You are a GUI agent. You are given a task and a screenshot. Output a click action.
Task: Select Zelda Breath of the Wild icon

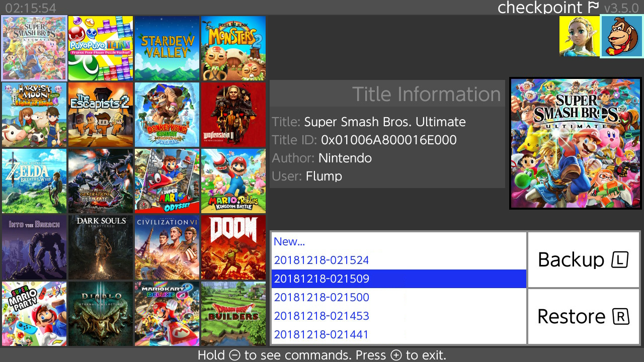coord(34,181)
